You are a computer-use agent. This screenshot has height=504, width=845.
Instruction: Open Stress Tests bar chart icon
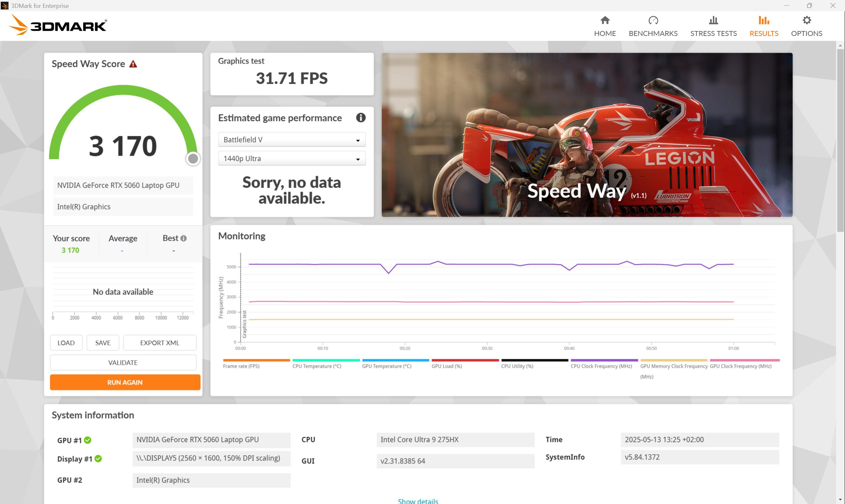[713, 20]
